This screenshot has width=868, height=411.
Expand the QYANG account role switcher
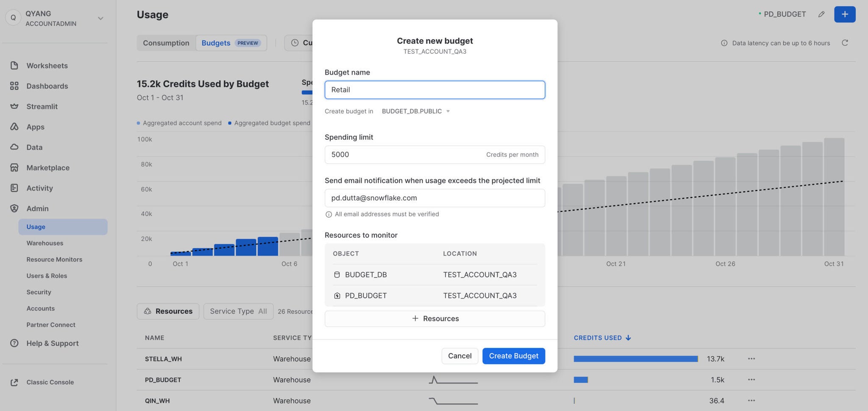click(x=100, y=18)
